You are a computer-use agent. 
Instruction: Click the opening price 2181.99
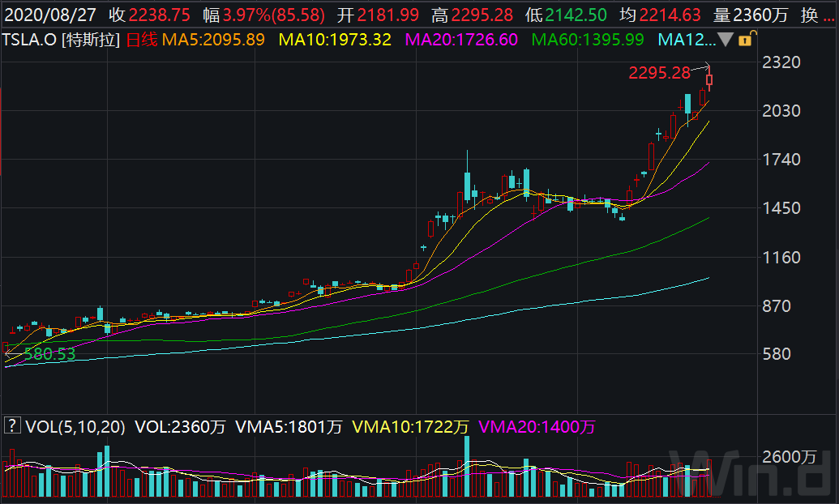(388, 15)
